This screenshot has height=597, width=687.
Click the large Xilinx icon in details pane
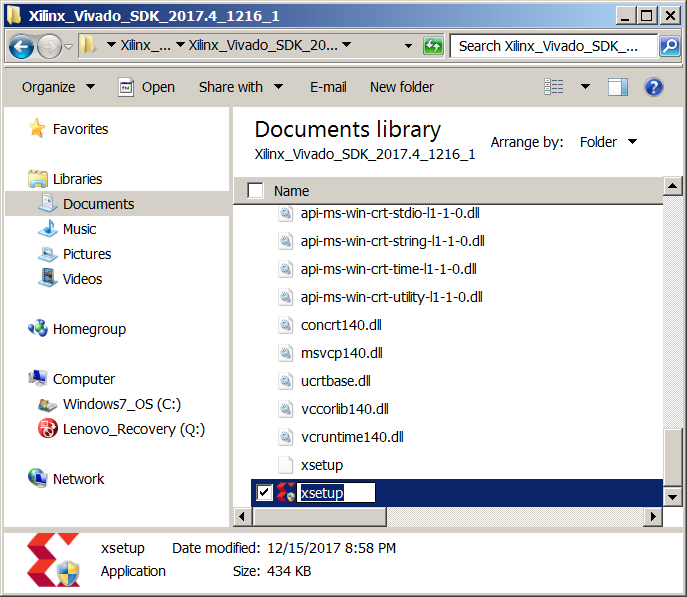coord(53,560)
